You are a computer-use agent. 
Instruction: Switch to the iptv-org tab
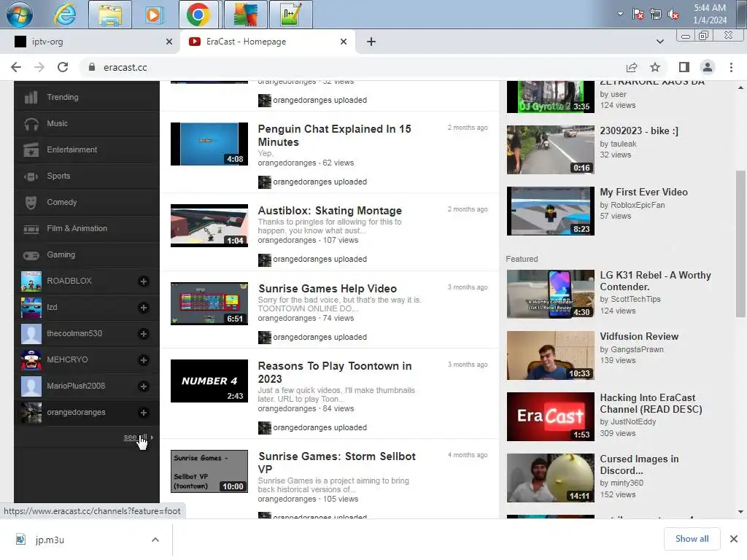(90, 42)
